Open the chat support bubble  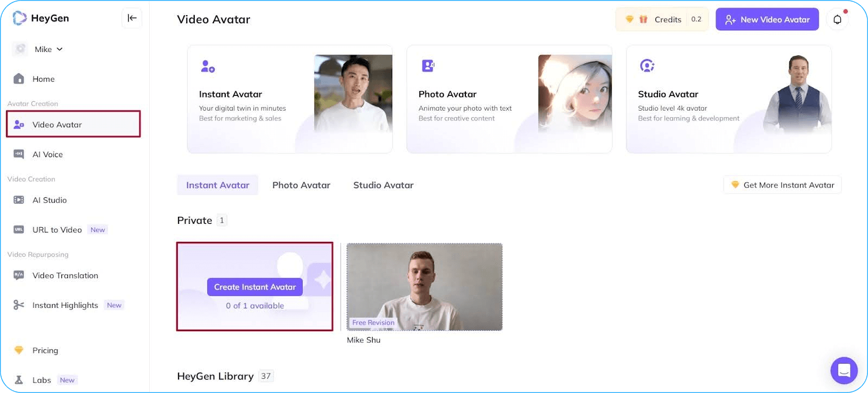pos(844,370)
